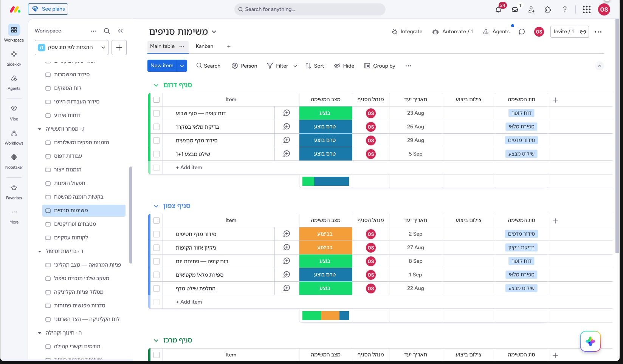Click the search for anything field
The image size is (623, 364).
[310, 9]
